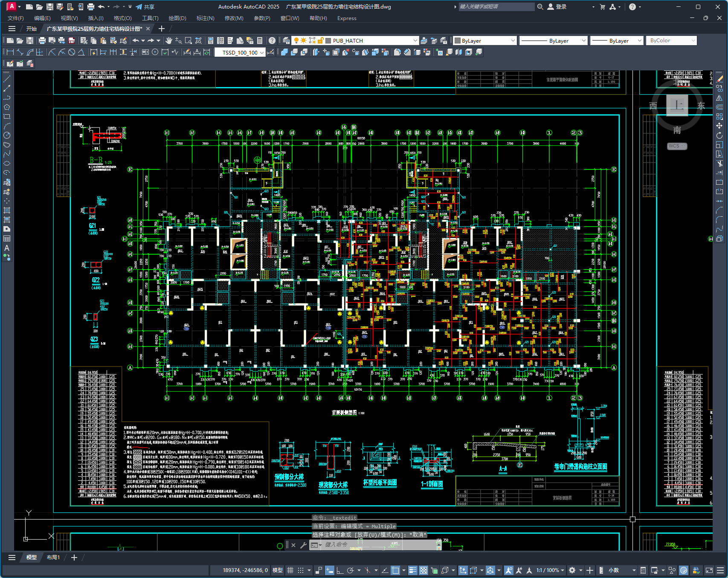This screenshot has width=728, height=578.
Task: Click the Linear dimension tool
Action: (x=10, y=52)
